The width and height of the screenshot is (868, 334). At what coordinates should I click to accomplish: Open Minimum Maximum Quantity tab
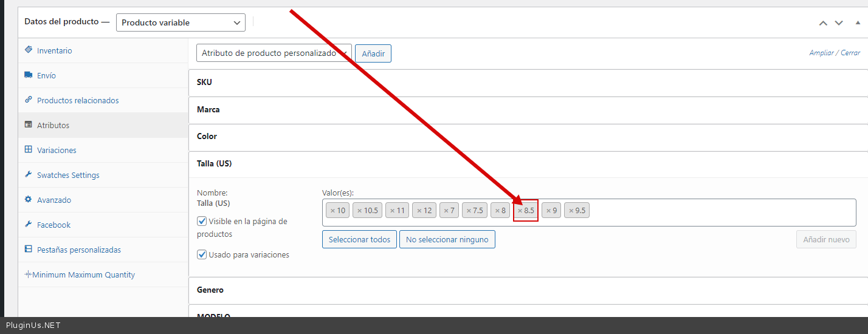pos(103,274)
